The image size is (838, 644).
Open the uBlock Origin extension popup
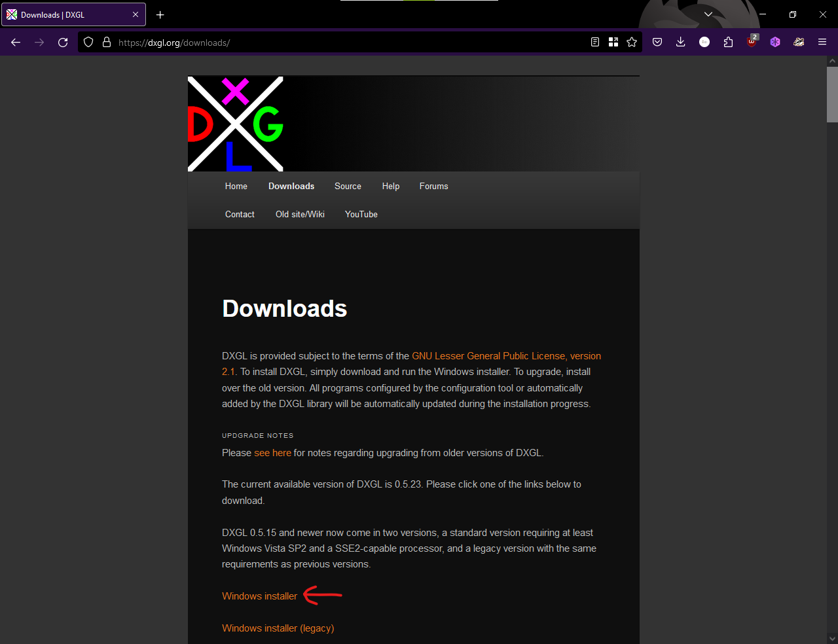(752, 42)
